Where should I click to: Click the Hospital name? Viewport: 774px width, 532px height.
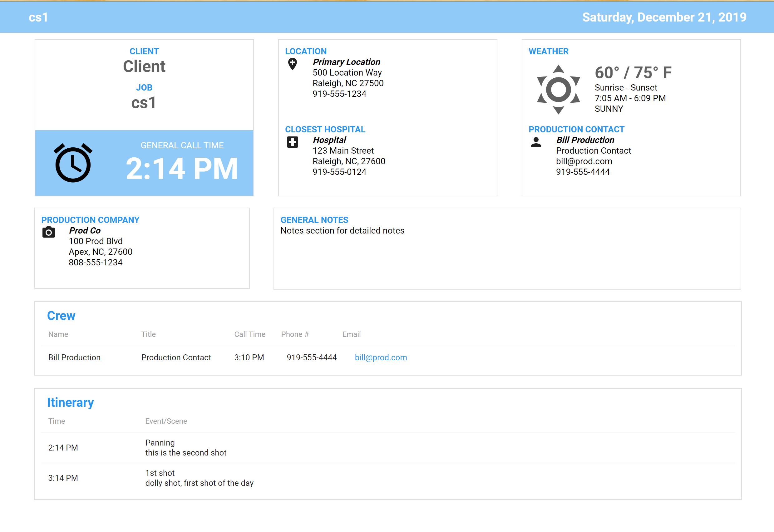(x=329, y=140)
